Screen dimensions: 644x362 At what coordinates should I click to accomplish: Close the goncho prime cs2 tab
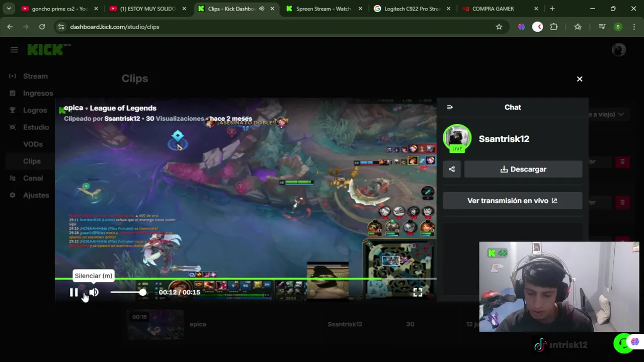tap(96, 9)
